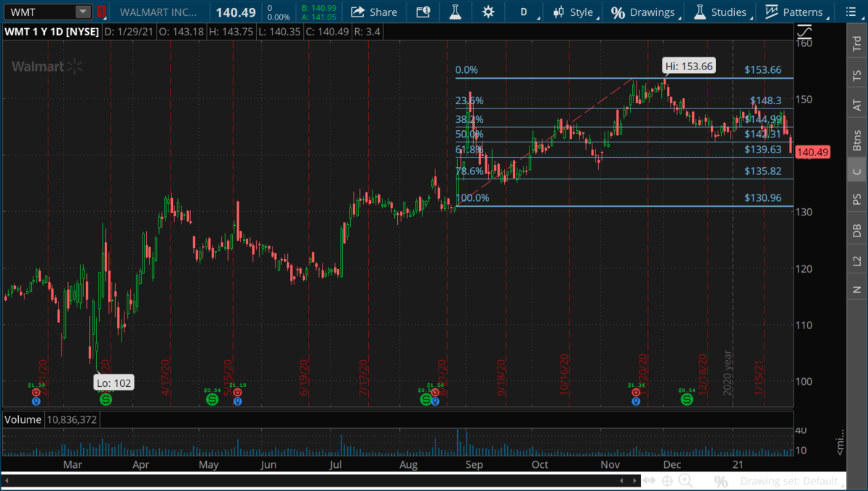This screenshot has height=491, width=868.
Task: Select the crosshair icon in bottom toolbar
Action: 667,481
